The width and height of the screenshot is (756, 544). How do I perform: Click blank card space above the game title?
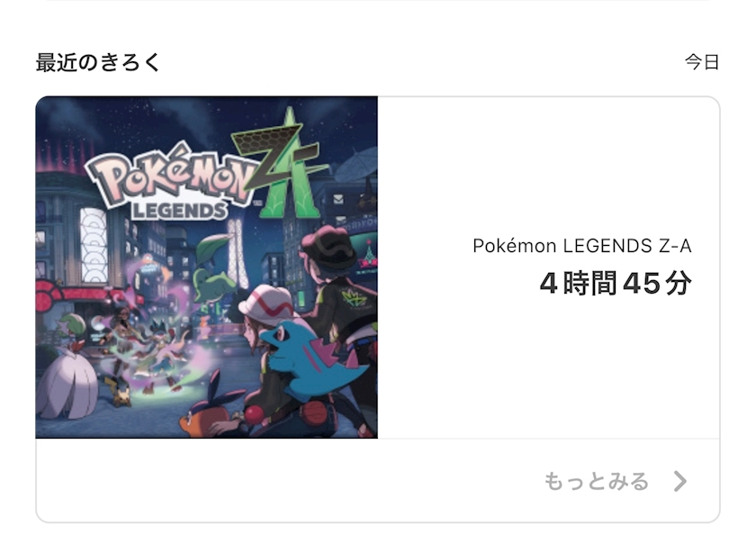point(549,164)
